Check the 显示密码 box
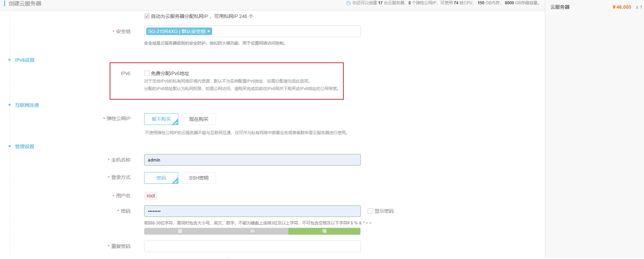Viewport: 644px width, 259px height. (x=370, y=211)
